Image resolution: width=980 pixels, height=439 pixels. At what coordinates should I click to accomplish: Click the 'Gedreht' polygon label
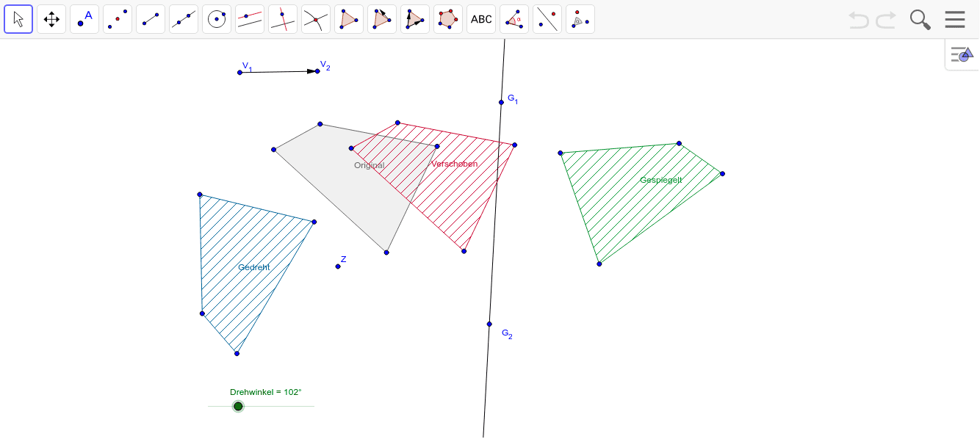tap(254, 267)
